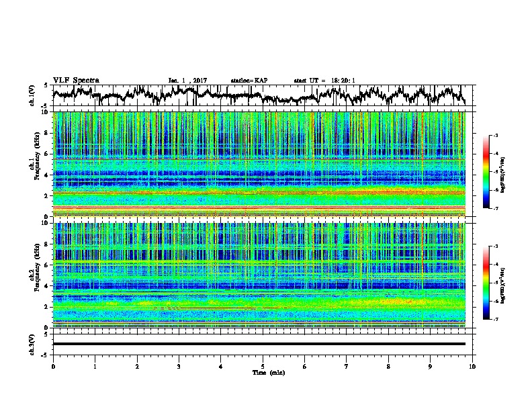Click the "station=KAP" header label

click(249, 81)
